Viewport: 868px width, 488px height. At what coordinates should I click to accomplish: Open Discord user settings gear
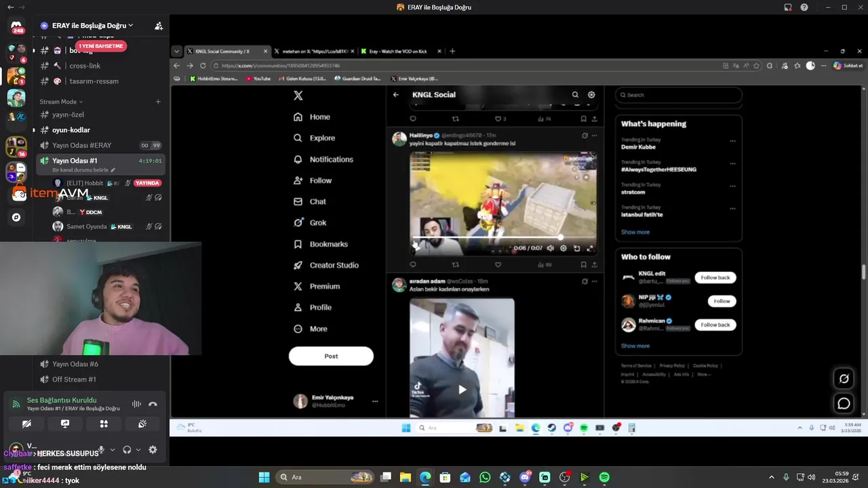(x=153, y=449)
